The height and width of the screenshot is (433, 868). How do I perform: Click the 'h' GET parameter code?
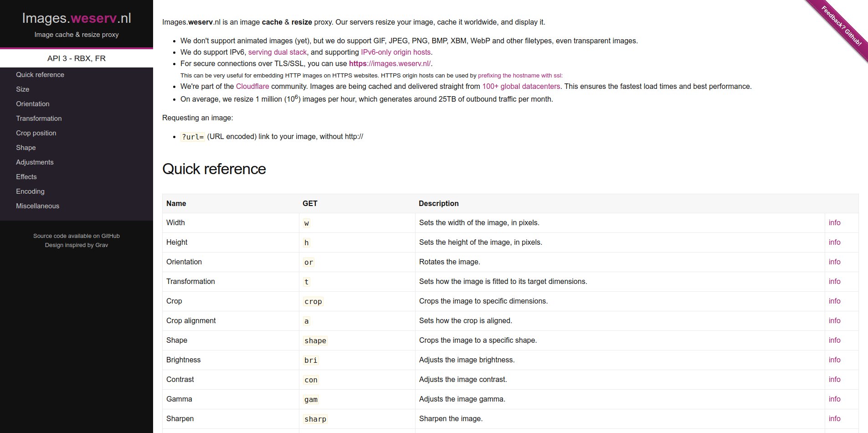307,243
